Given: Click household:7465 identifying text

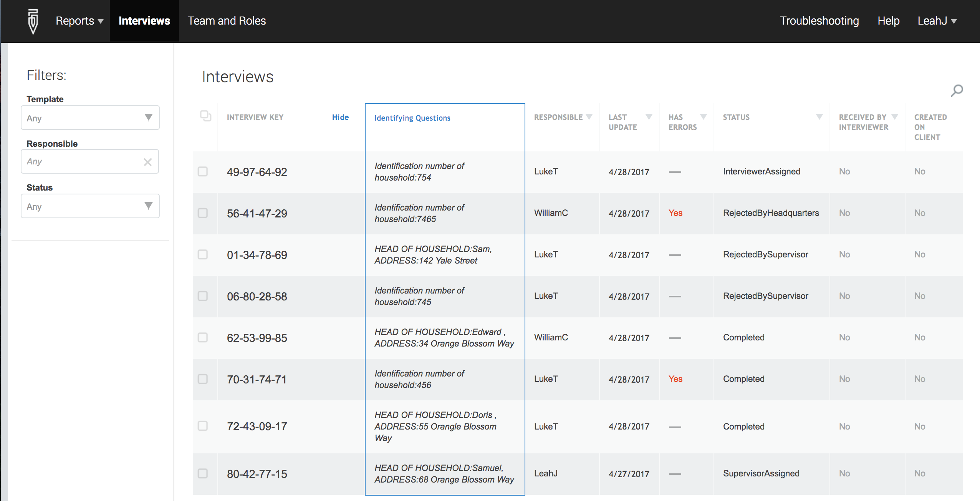Looking at the screenshot, I should pyautogui.click(x=405, y=219).
